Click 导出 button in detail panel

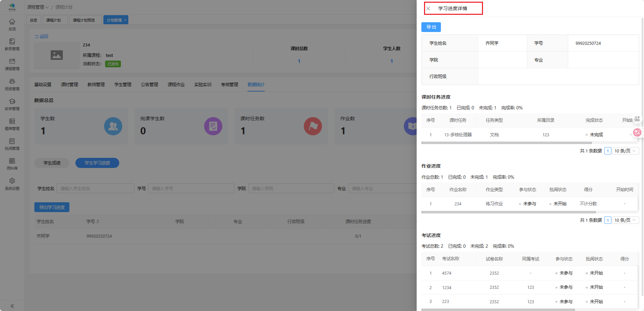click(431, 27)
